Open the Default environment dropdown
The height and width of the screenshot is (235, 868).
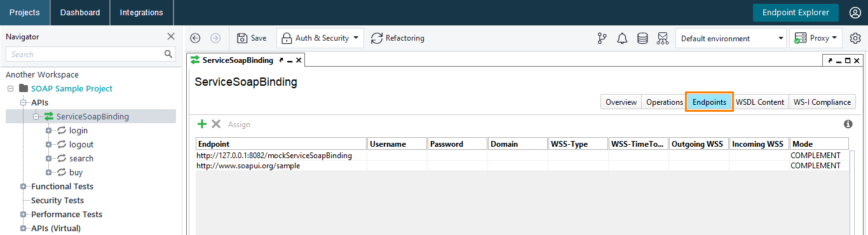731,38
